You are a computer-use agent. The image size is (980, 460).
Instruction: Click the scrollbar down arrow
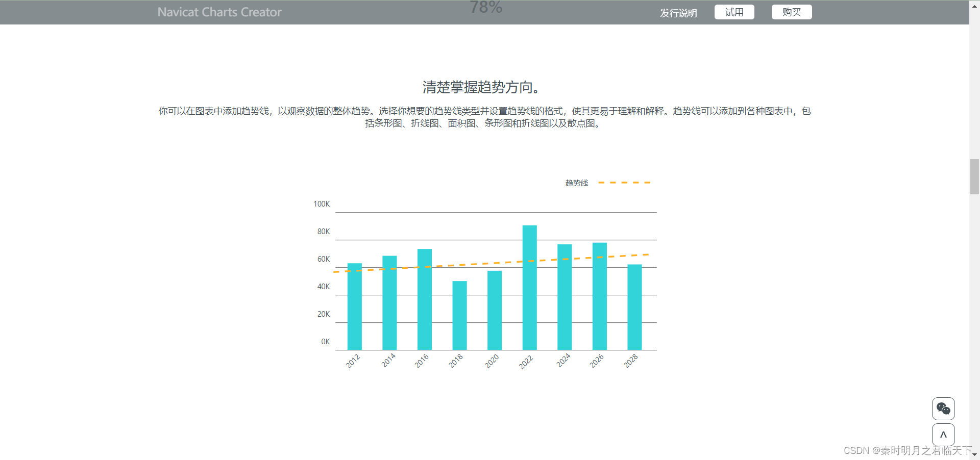click(x=974, y=455)
